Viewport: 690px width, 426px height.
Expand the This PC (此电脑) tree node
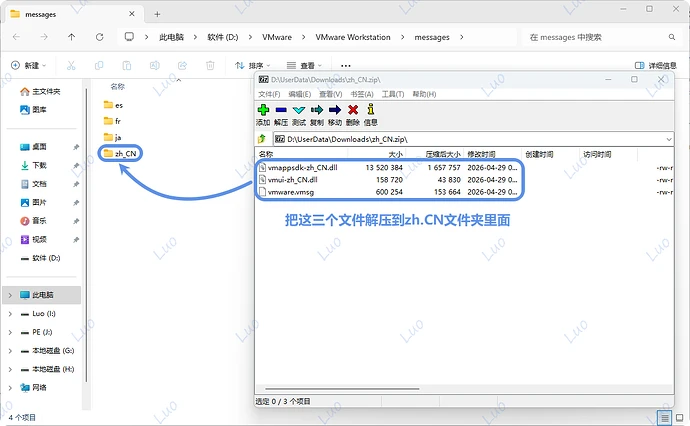[10, 295]
